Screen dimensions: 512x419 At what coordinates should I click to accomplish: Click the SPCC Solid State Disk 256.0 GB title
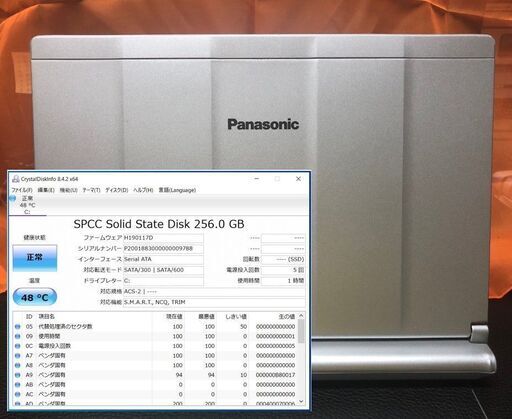pos(159,224)
